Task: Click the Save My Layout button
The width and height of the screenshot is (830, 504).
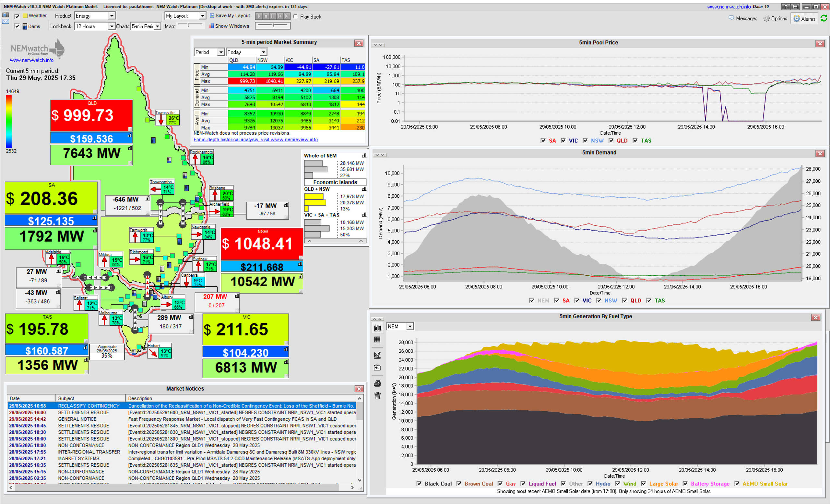Action: [230, 16]
